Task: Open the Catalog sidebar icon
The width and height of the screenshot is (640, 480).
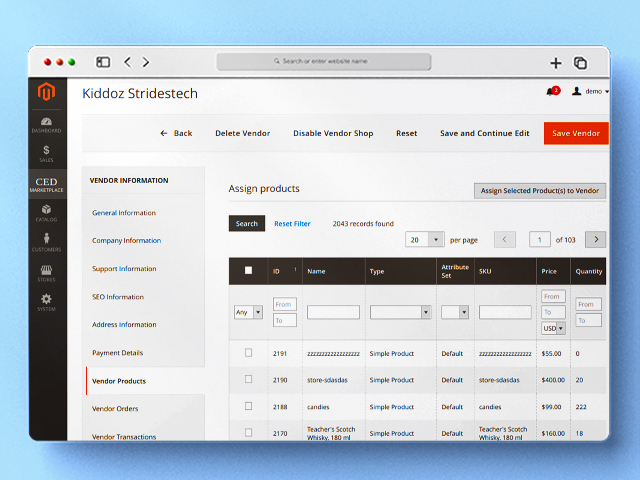Action: coord(46,212)
